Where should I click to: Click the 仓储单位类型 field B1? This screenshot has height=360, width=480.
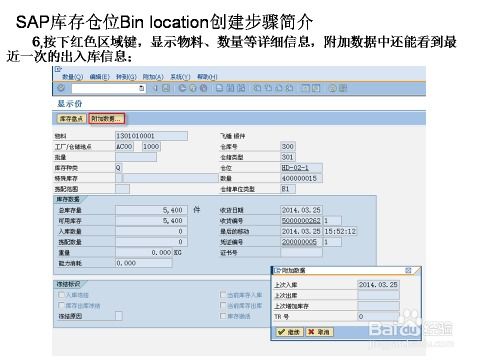pos(288,189)
